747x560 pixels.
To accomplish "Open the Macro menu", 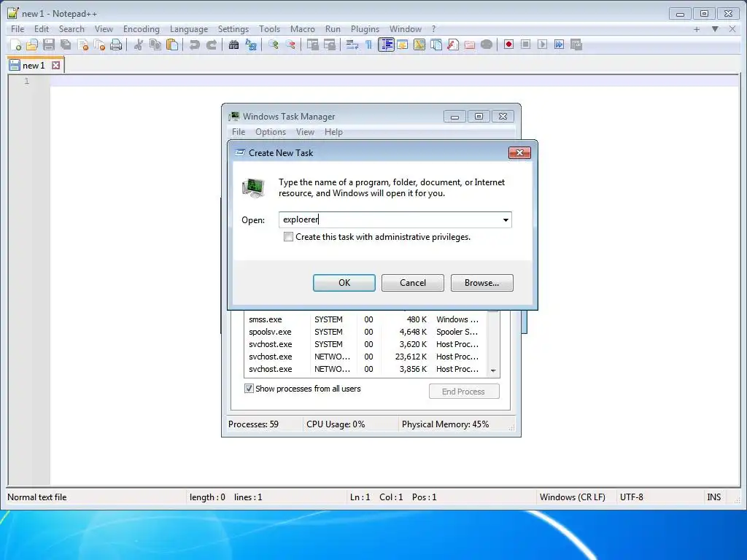I will (303, 29).
